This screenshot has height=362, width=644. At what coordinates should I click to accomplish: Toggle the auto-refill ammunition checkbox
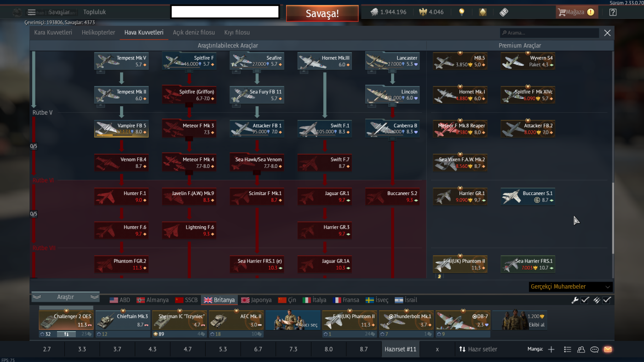[607, 300]
